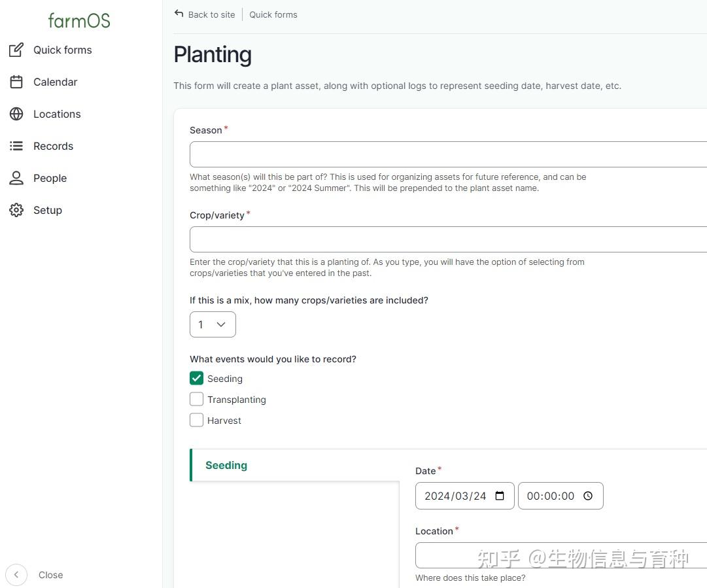Click the Back to site arrow icon
707x588 pixels.
179,14
